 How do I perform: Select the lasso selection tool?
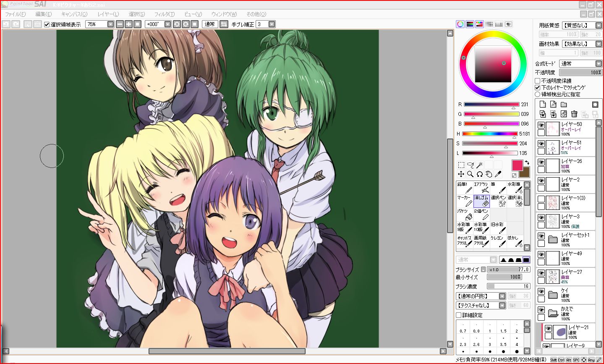[470, 165]
